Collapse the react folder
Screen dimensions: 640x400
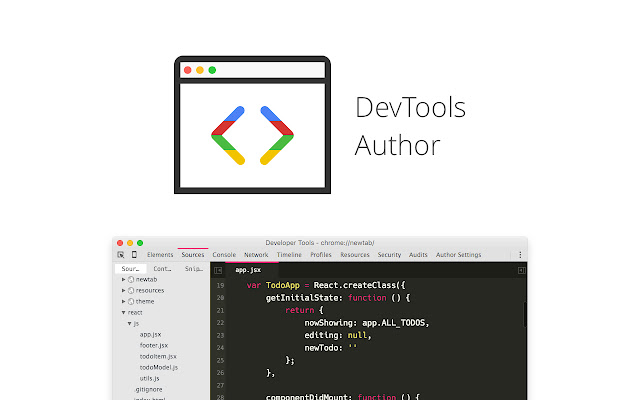tap(124, 312)
